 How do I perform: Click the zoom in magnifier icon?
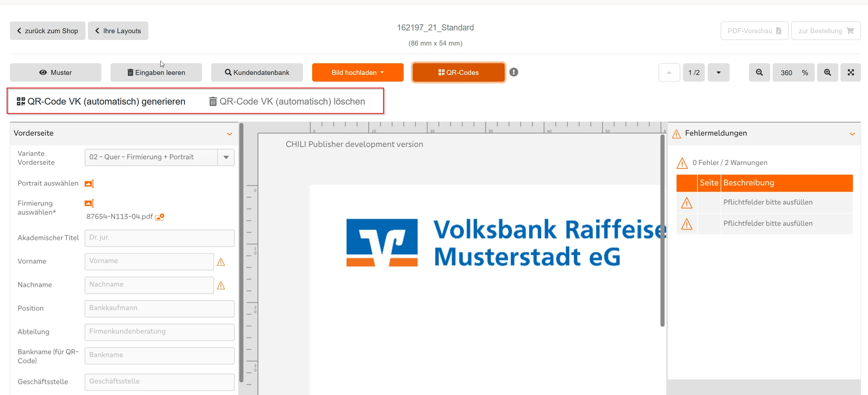tap(827, 72)
